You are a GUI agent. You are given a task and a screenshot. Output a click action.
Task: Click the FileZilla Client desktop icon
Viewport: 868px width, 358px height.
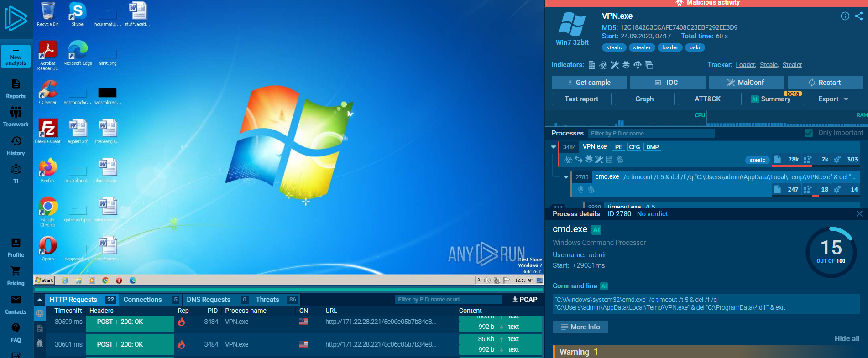pos(47,131)
